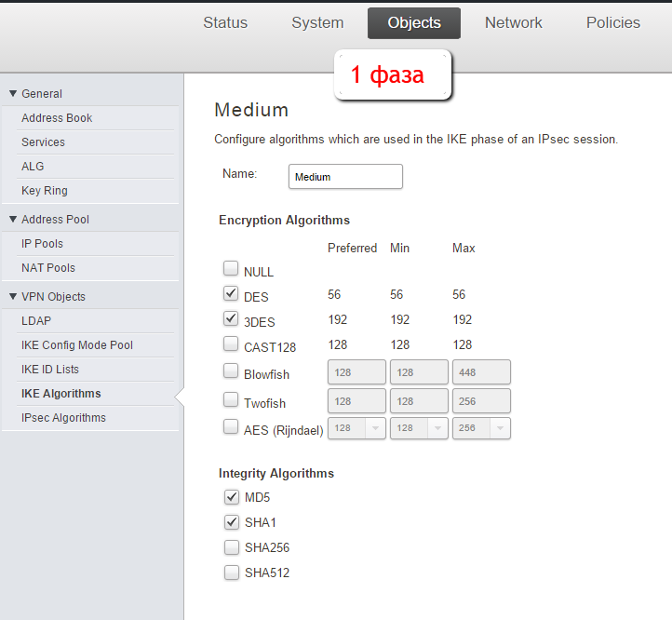Switch to the Network tab
This screenshot has width=672, height=620.
[513, 23]
